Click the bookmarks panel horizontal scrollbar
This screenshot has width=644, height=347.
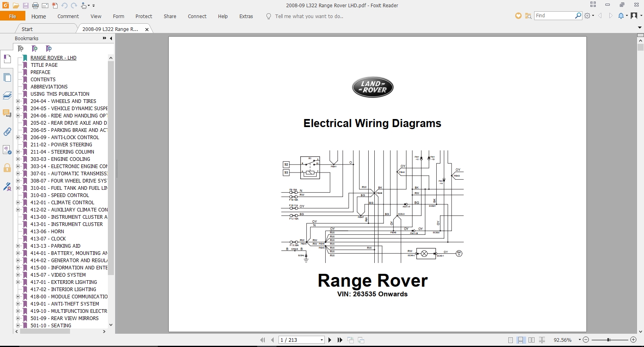pyautogui.click(x=45, y=332)
